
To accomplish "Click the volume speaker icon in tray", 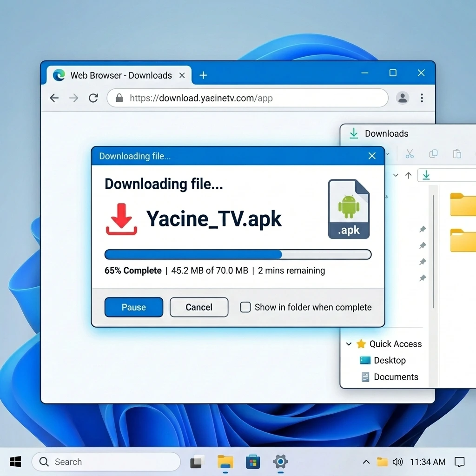I will coord(397,462).
